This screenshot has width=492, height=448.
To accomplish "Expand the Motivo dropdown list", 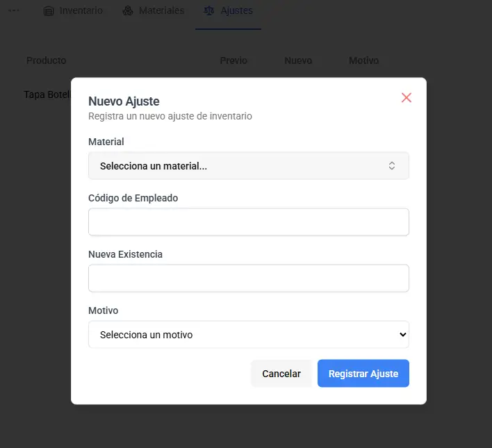I will (x=249, y=334).
